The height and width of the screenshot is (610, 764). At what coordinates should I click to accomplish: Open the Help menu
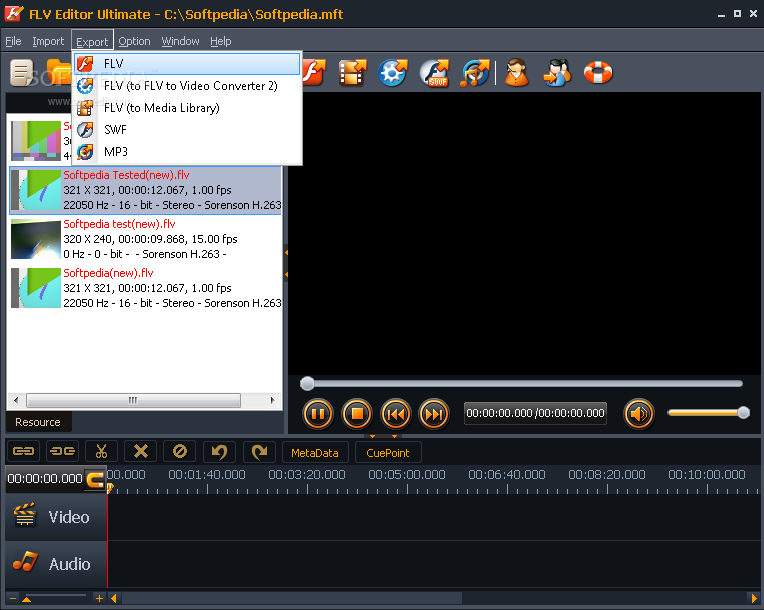[221, 41]
